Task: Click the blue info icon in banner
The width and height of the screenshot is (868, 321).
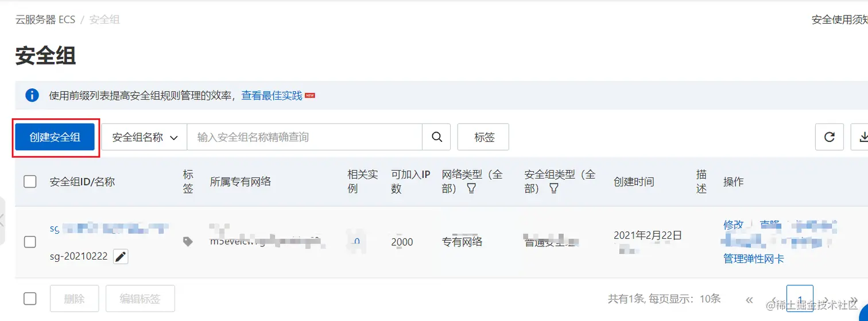Action: (32, 95)
